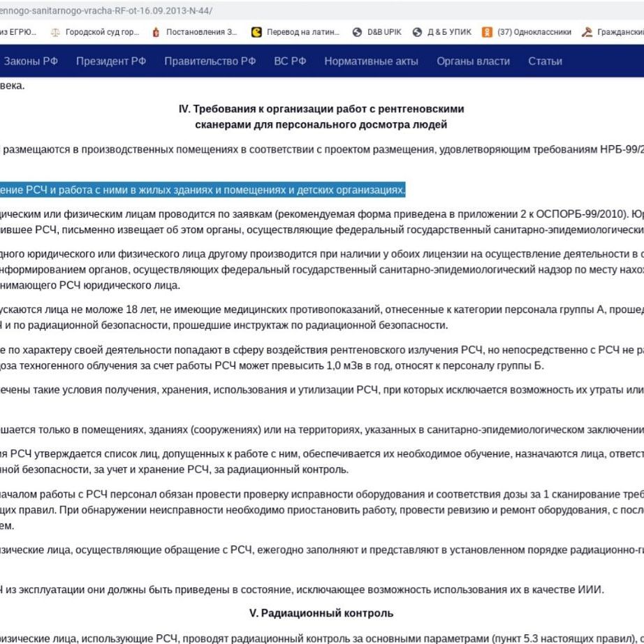Click the line 'ежегодно заполняют и представляют'
Viewport: 644px width, 644px height.
pyautogui.click(x=322, y=550)
